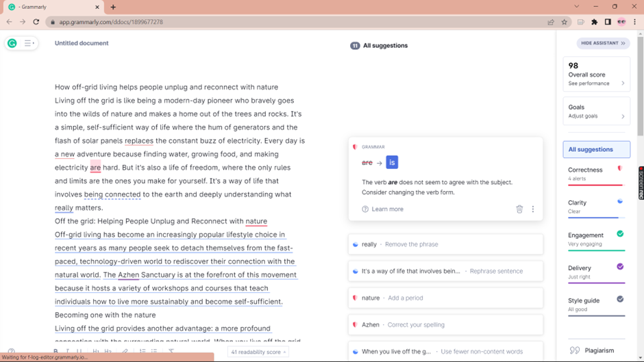Click the help question mark icon
Screen dimensions: 644x362
12,351
